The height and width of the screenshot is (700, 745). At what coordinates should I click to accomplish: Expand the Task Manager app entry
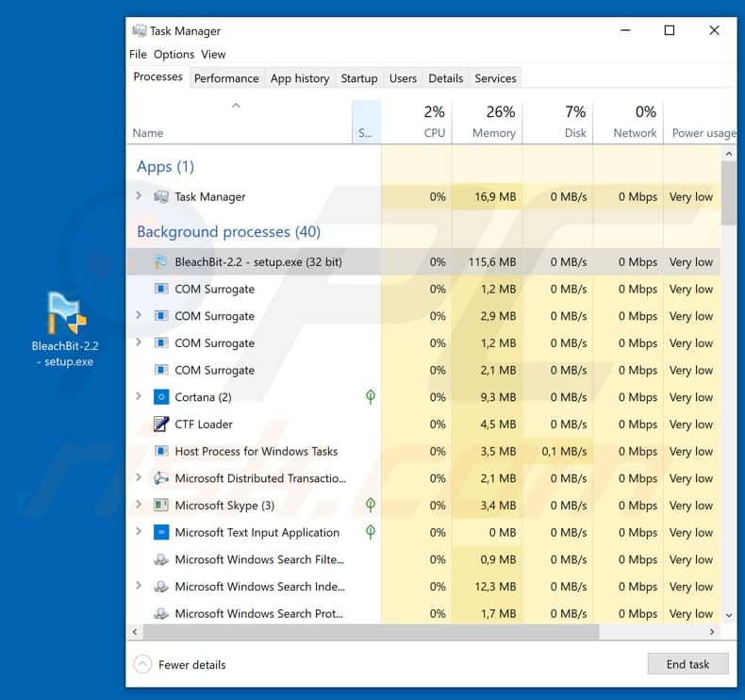139,196
